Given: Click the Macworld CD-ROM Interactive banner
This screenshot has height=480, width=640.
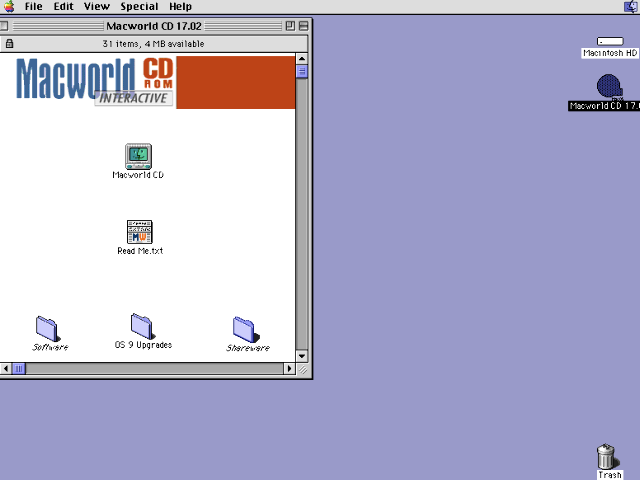Looking at the screenshot, I should coord(155,82).
